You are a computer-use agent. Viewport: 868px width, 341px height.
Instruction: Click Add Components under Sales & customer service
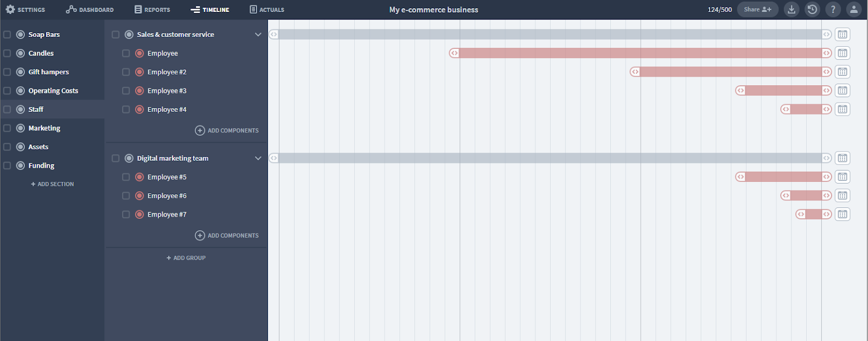pyautogui.click(x=227, y=130)
